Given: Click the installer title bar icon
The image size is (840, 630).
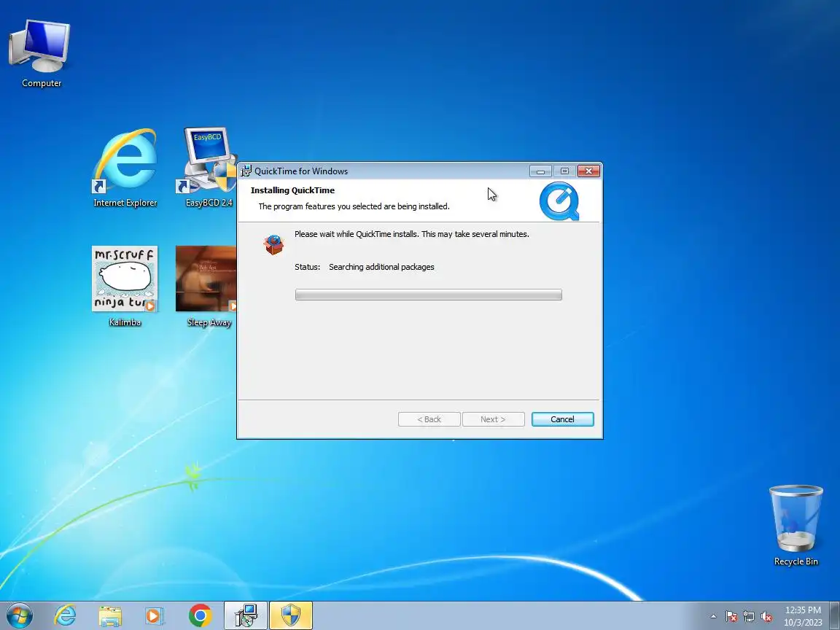Looking at the screenshot, I should tap(246, 171).
